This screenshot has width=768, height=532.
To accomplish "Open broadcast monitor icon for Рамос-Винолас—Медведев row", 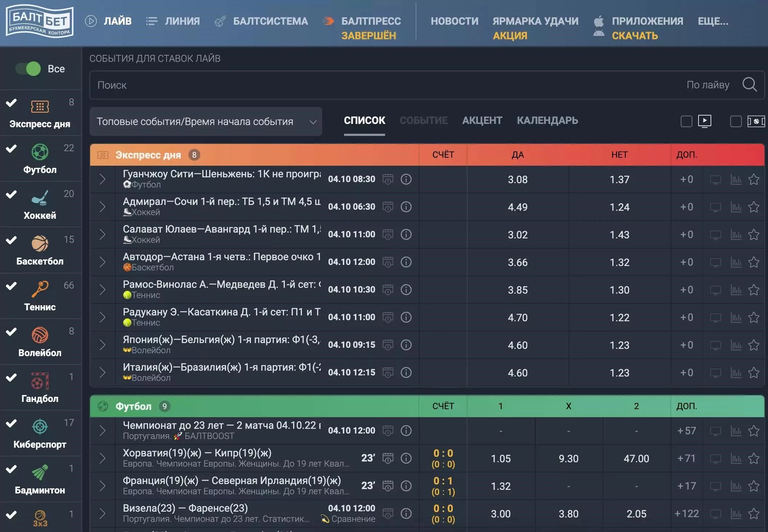I will (x=716, y=290).
